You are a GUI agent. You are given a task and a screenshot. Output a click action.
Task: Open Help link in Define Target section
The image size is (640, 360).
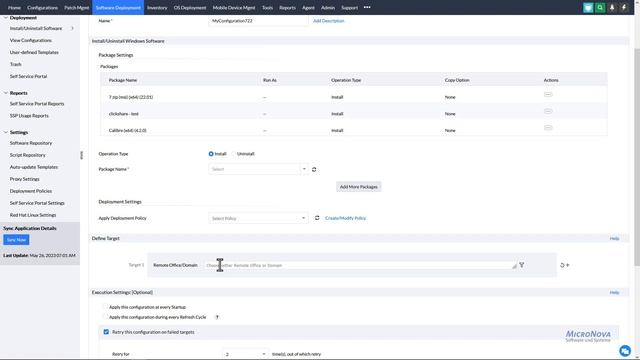coord(614,238)
